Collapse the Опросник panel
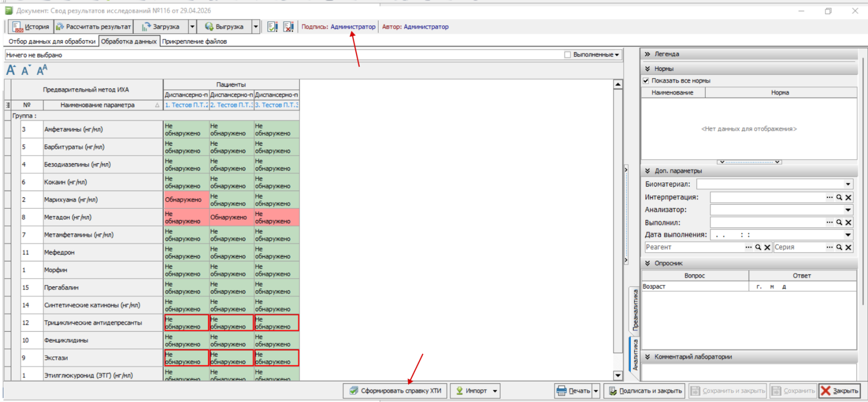 647,264
